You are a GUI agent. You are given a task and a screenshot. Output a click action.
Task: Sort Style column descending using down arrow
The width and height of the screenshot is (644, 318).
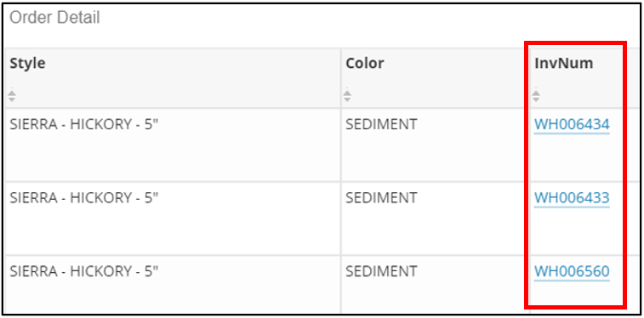click(x=12, y=99)
